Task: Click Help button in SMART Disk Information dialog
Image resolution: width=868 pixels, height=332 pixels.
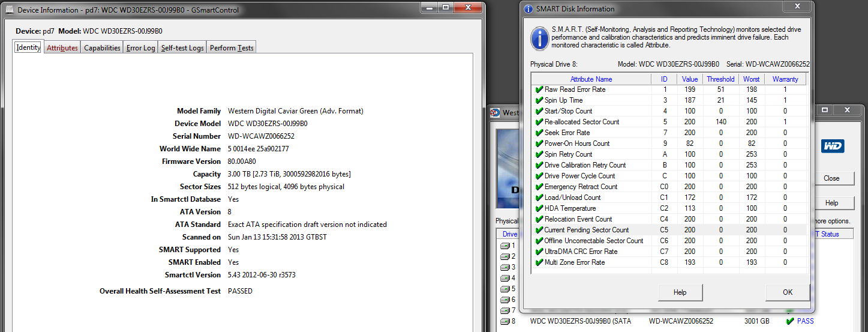Action: (680, 292)
